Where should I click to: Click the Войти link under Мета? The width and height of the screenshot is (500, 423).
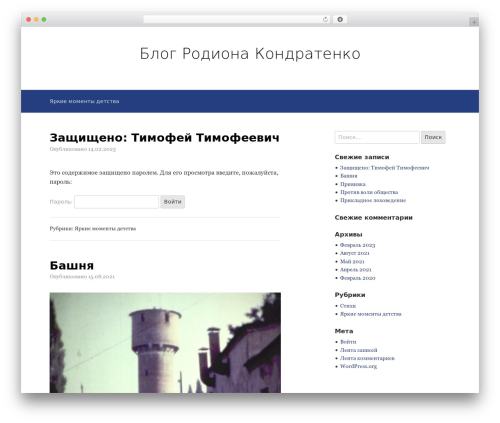point(348,342)
